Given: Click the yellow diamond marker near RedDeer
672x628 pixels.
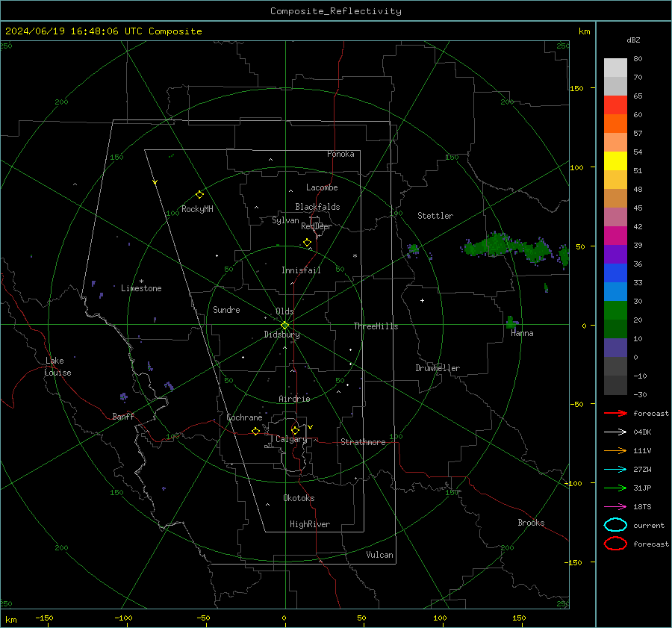Looking at the screenshot, I should click(307, 243).
